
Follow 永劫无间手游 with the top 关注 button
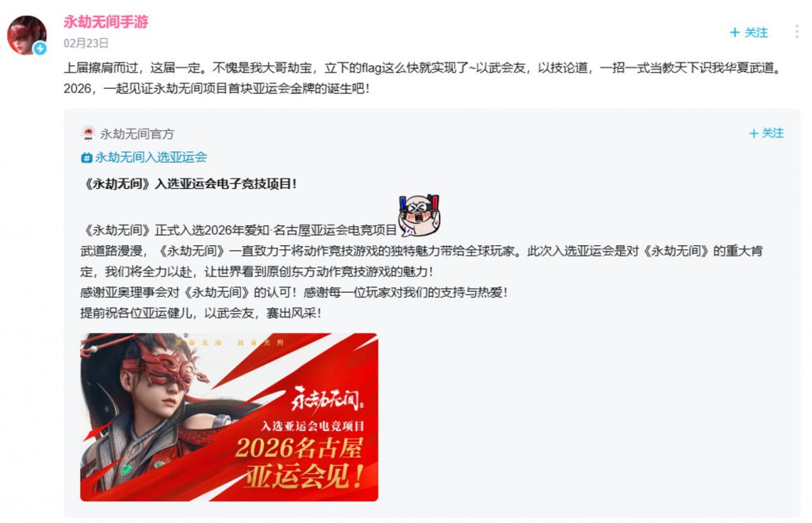tap(749, 33)
